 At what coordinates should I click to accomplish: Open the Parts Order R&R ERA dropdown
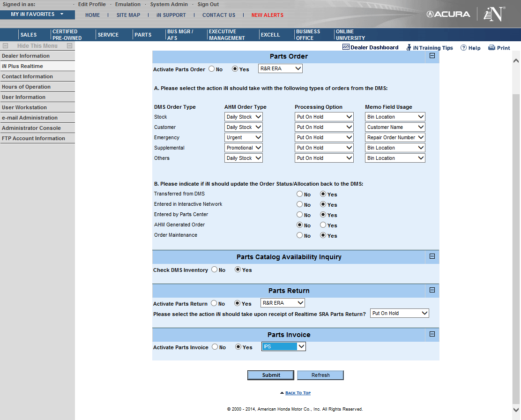281,68
